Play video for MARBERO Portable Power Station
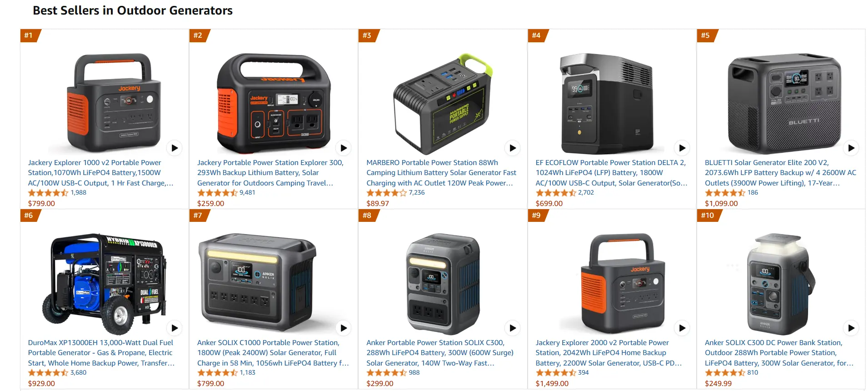The width and height of the screenshot is (868, 391). point(513,148)
